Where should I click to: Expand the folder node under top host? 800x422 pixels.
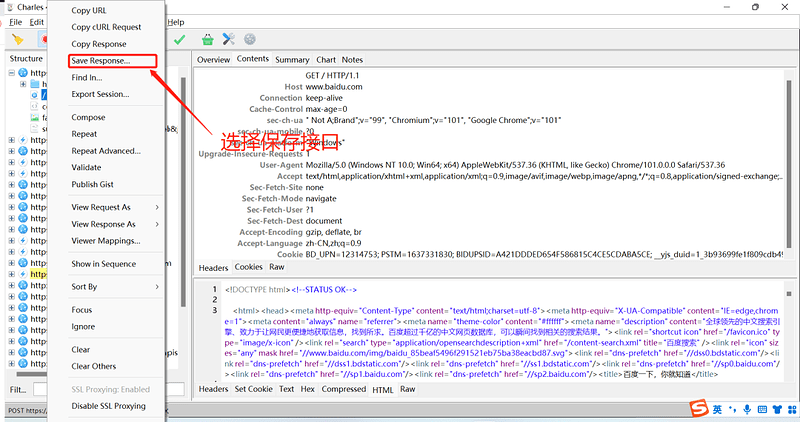(x=23, y=84)
